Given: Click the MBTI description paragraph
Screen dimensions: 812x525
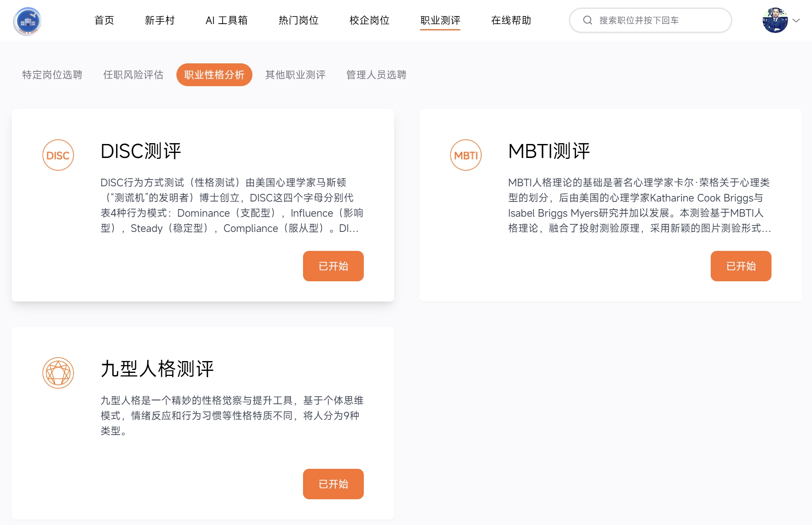Looking at the screenshot, I should pos(640,205).
